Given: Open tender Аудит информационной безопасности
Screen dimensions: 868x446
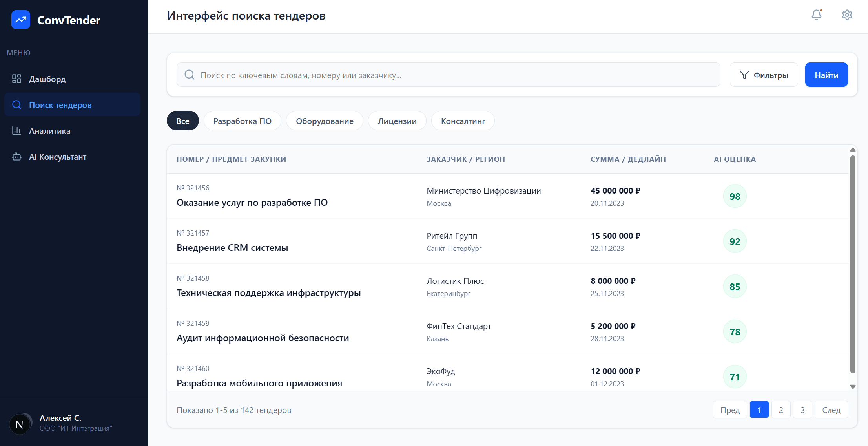Looking at the screenshot, I should (x=263, y=338).
